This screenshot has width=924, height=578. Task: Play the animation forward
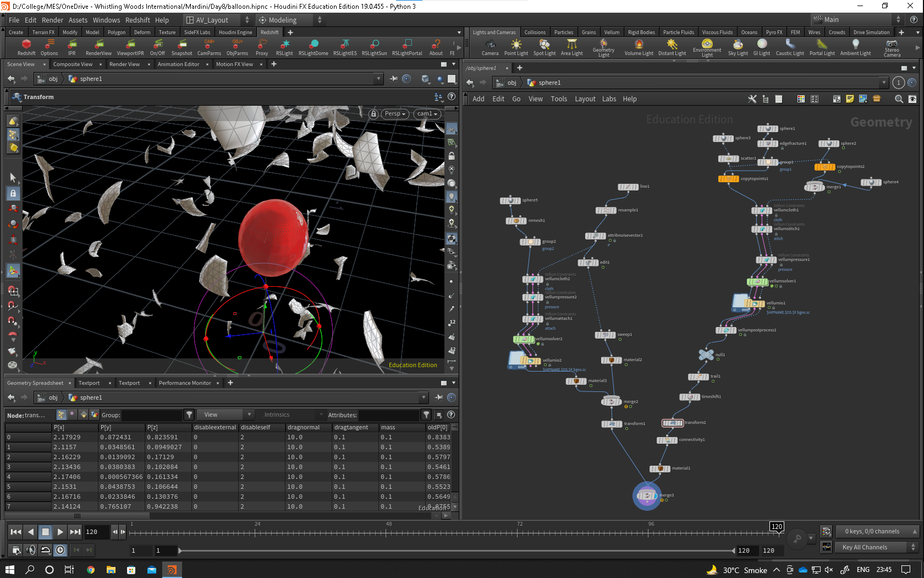pos(61,532)
